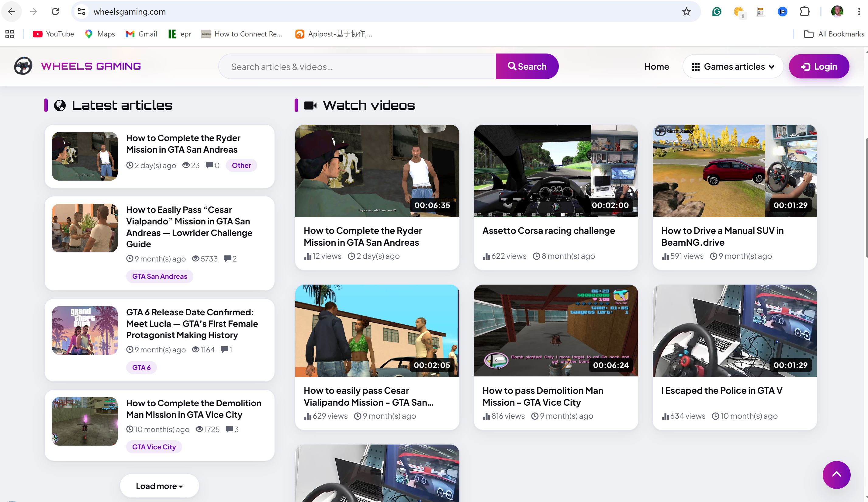Click the yellow extension icon with badge 1
Screen dimensions: 868x502
(x=738, y=12)
